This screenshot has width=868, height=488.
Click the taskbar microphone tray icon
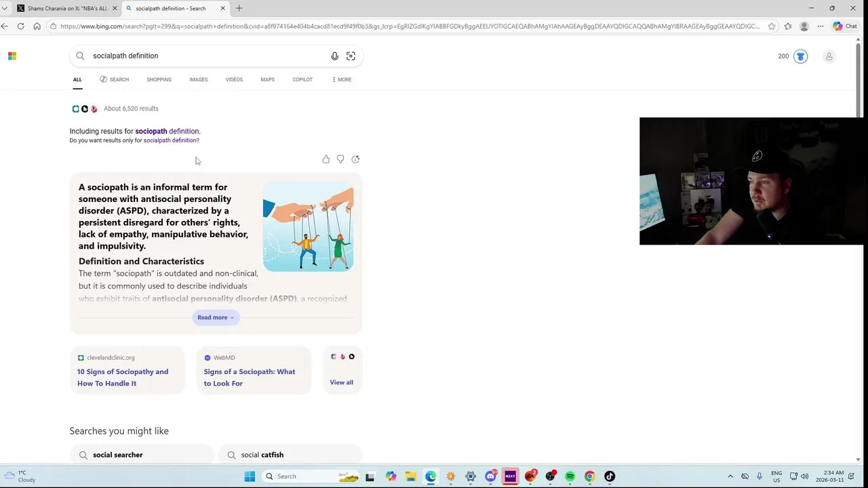759,476
